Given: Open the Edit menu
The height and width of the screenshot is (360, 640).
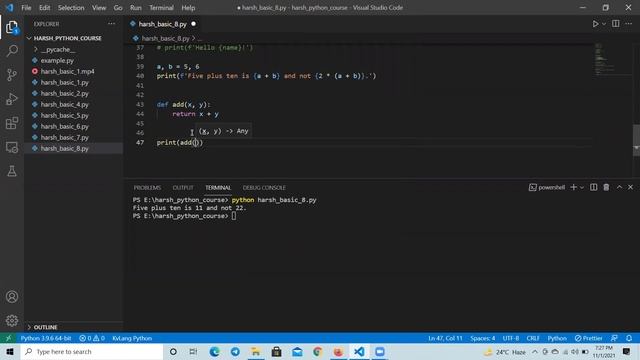Looking at the screenshot, I should pos(44,8).
